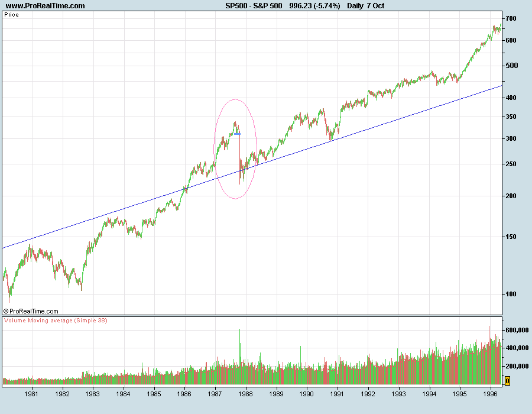532x414 pixels.
Task: Click the 700 price axis label
Action: pyautogui.click(x=511, y=19)
